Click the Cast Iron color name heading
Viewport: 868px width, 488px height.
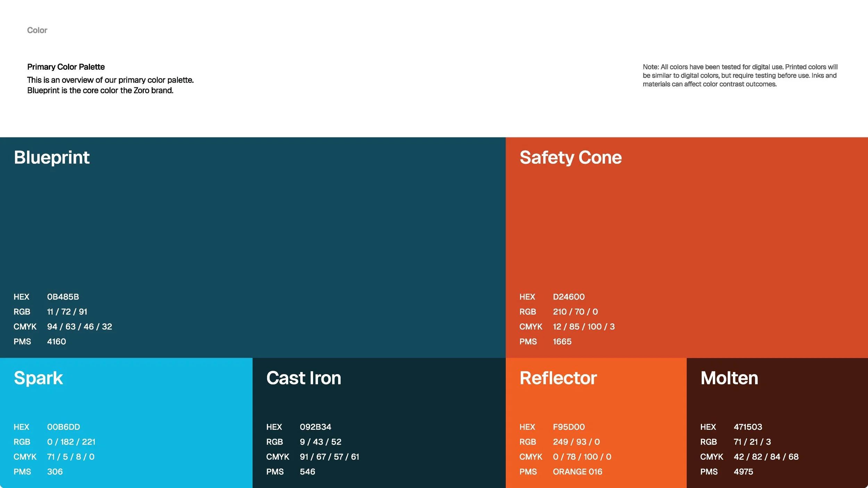(x=303, y=378)
